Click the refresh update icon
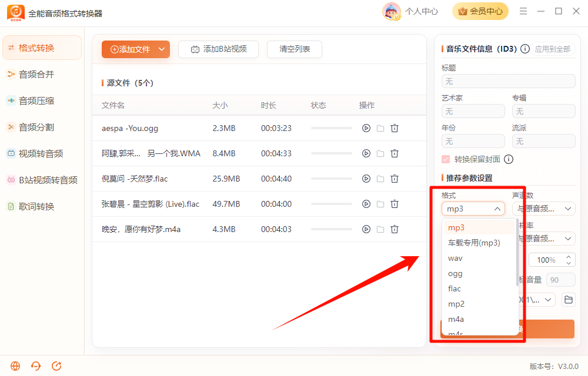 click(56, 366)
